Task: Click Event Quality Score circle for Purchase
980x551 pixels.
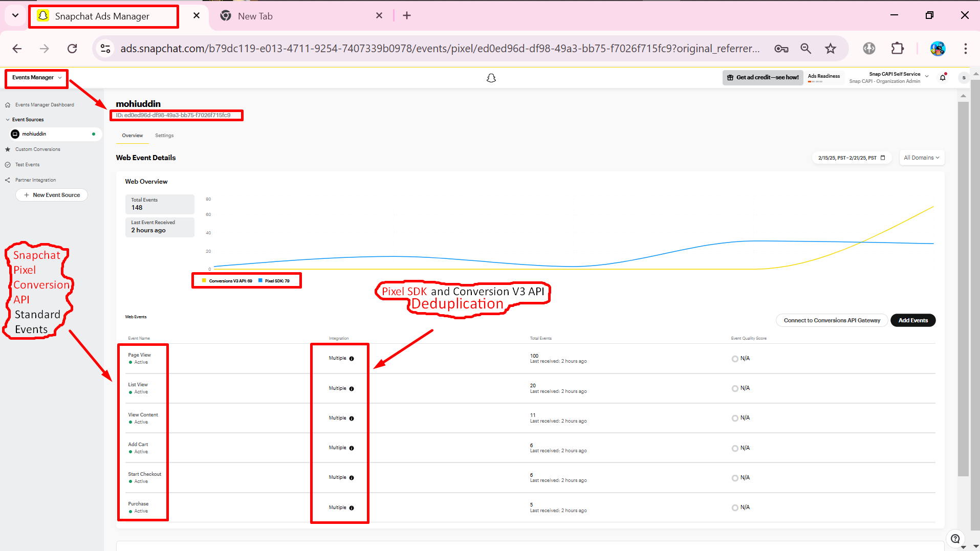Action: pyautogui.click(x=735, y=508)
